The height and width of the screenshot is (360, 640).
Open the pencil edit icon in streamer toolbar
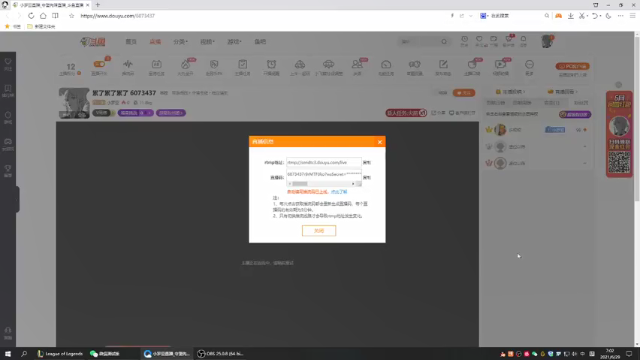coord(443,64)
